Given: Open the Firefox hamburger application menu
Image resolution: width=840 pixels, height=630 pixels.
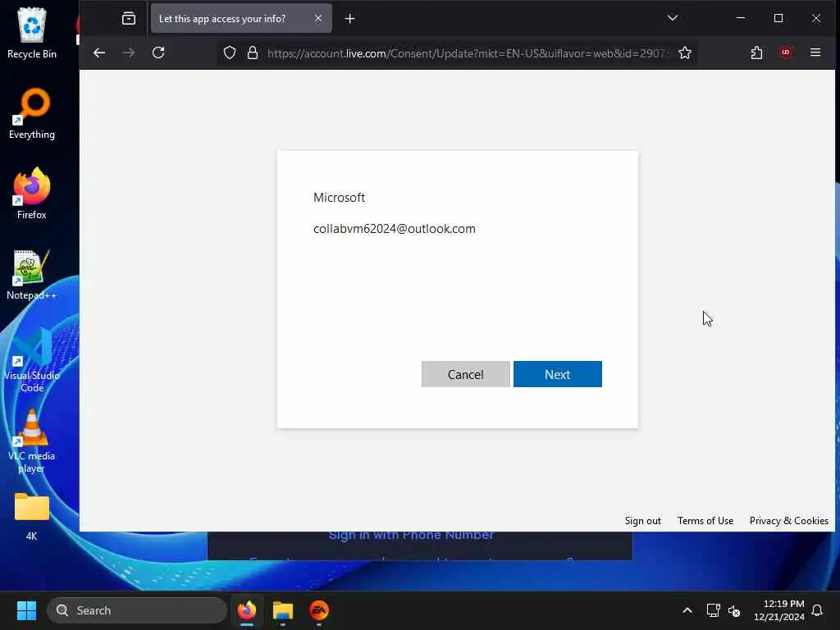Looking at the screenshot, I should (815, 52).
